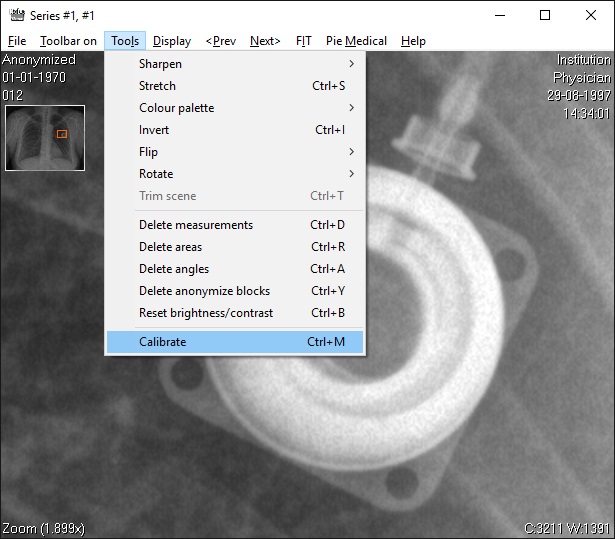The height and width of the screenshot is (539, 615).
Task: Click the 01-01-1970 birth date text
Action: click(34, 77)
